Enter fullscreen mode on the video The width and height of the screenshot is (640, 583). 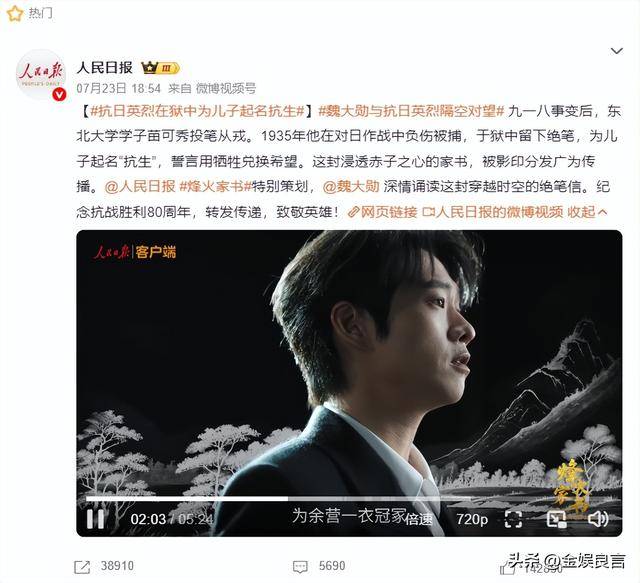(x=513, y=519)
